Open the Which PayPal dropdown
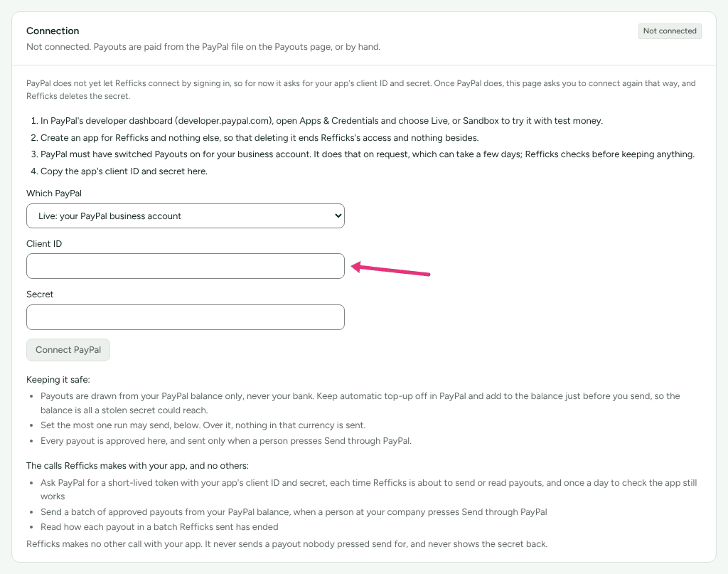The width and height of the screenshot is (728, 574). pos(186,216)
